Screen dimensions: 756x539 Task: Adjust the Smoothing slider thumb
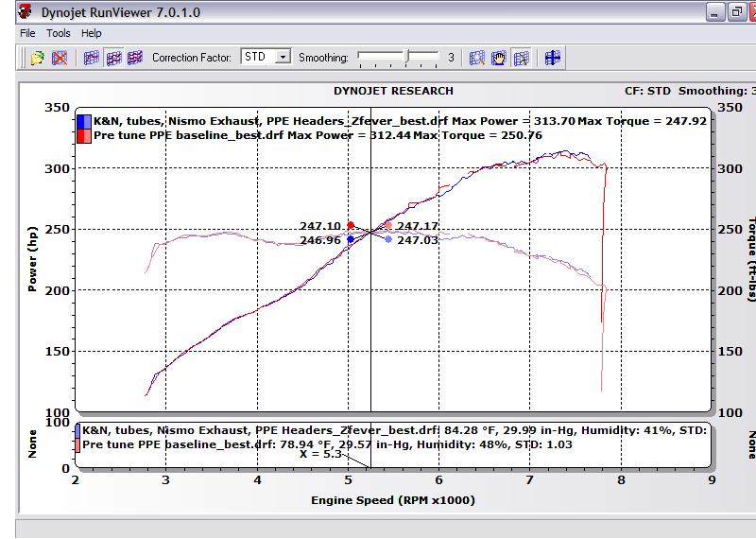coord(407,57)
